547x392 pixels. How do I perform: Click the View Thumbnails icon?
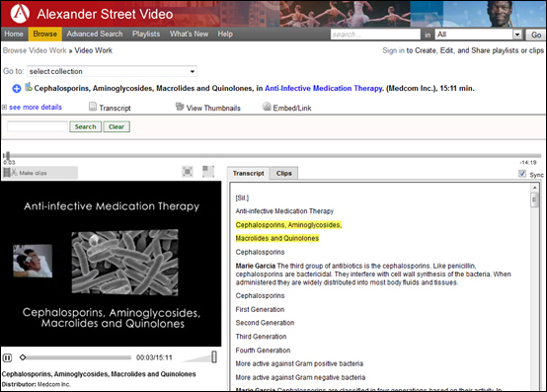[x=180, y=107]
